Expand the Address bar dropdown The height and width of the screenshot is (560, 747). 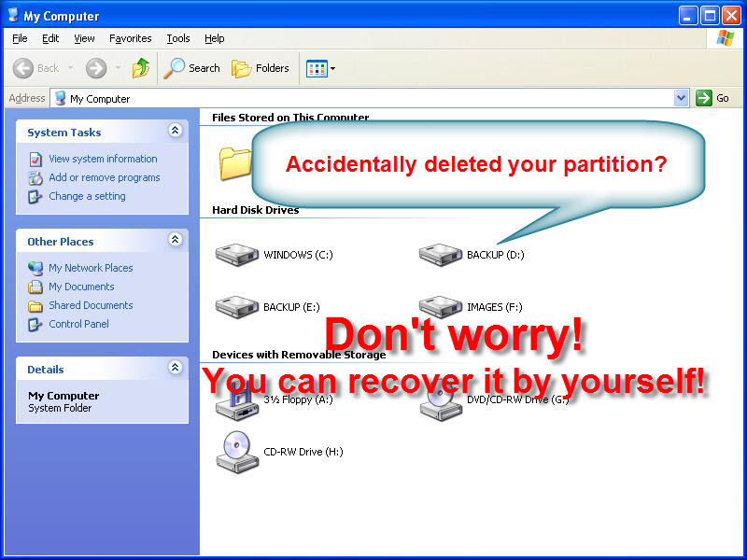pyautogui.click(x=682, y=98)
